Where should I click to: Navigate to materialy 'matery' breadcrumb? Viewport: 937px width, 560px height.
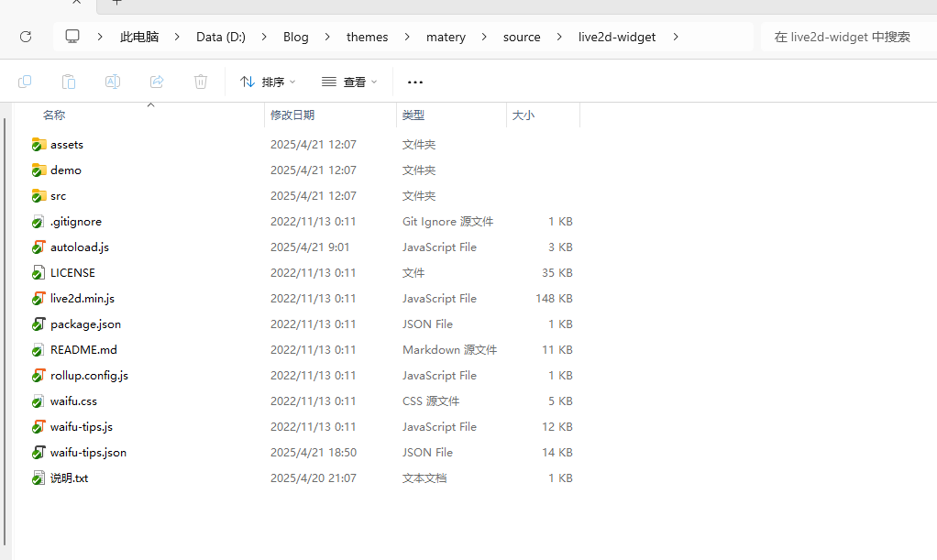click(446, 37)
